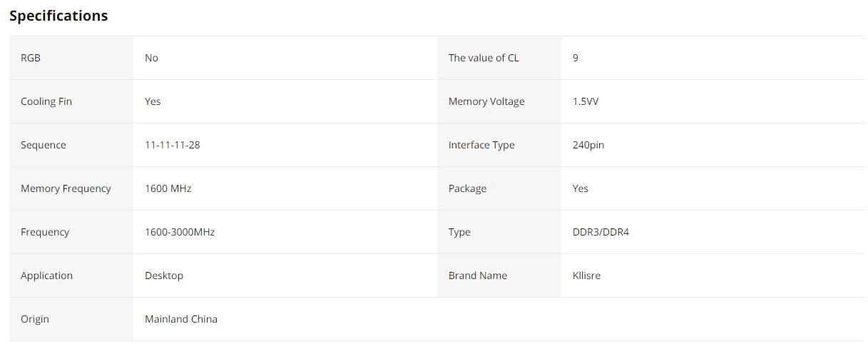The height and width of the screenshot is (344, 868).
Task: Select the Application label cell
Action: 71,275
